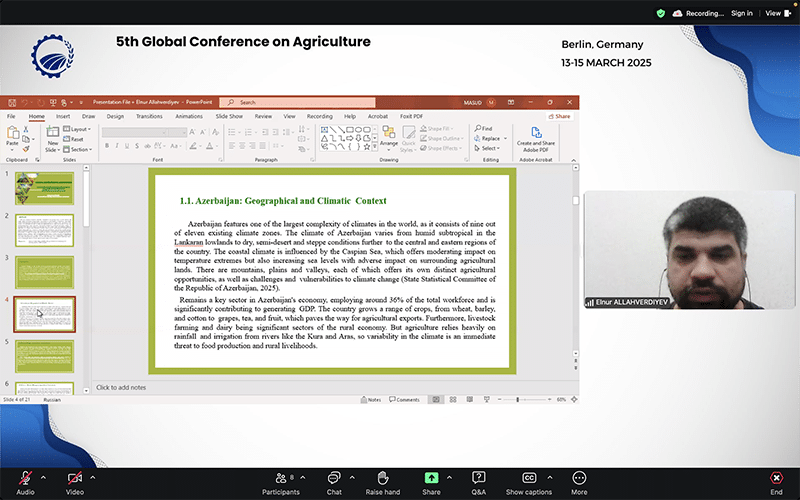The width and height of the screenshot is (800, 500).
Task: Click the Raise hand icon
Action: tap(383, 478)
